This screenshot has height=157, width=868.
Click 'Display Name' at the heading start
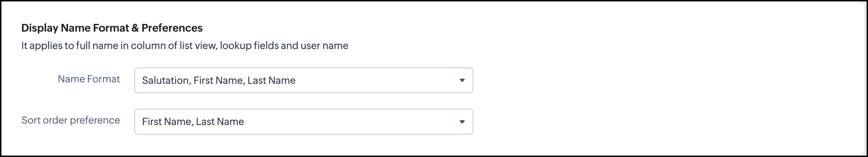[57, 28]
